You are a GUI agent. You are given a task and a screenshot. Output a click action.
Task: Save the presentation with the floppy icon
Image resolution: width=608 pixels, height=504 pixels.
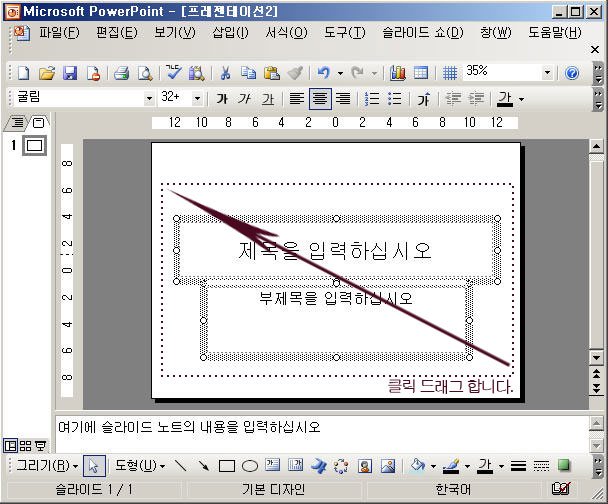pos(70,73)
